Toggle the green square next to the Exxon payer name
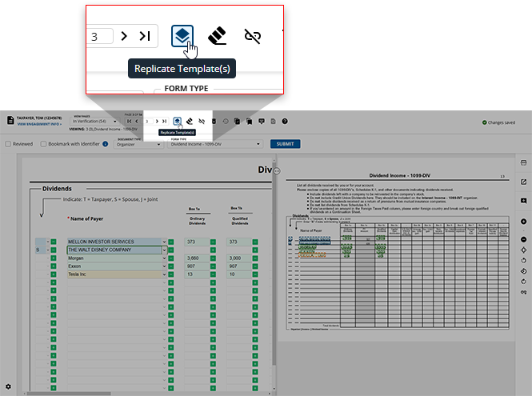The height and width of the screenshot is (396, 532). pos(171,266)
